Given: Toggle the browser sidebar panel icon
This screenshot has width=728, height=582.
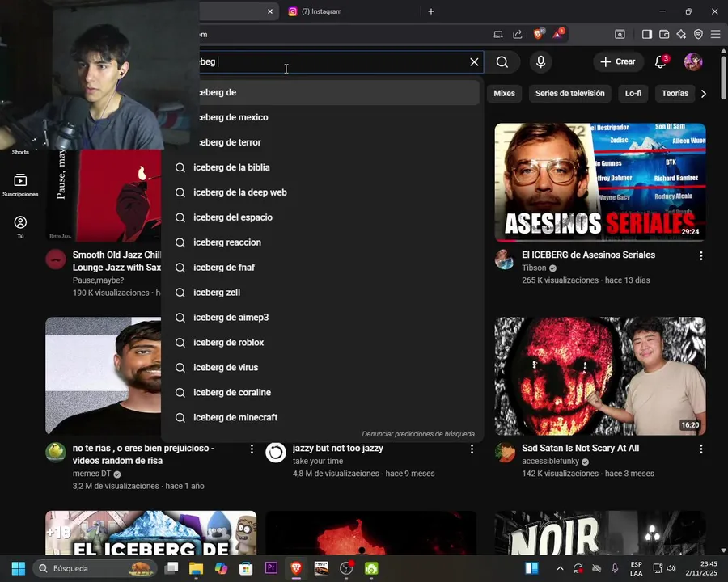Looking at the screenshot, I should coord(647,34).
